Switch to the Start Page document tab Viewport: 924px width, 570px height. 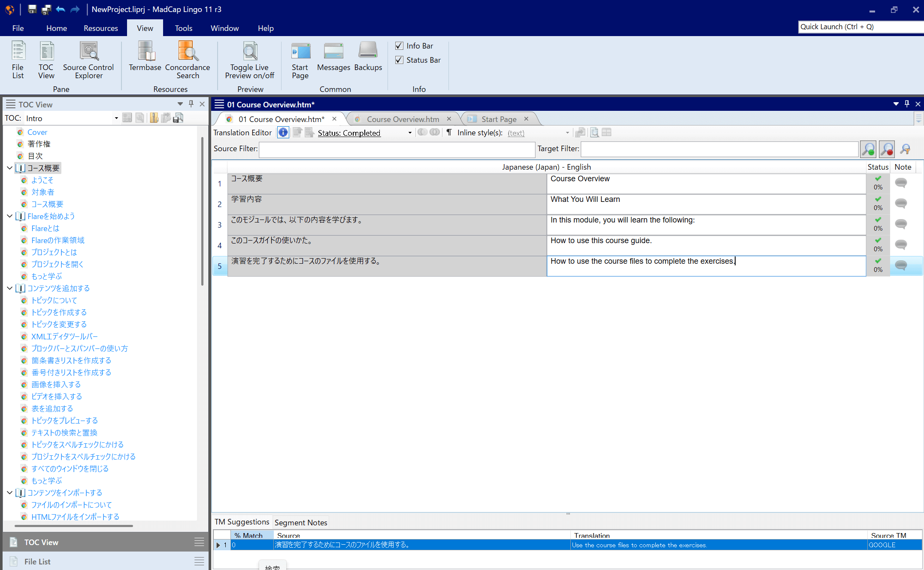499,119
